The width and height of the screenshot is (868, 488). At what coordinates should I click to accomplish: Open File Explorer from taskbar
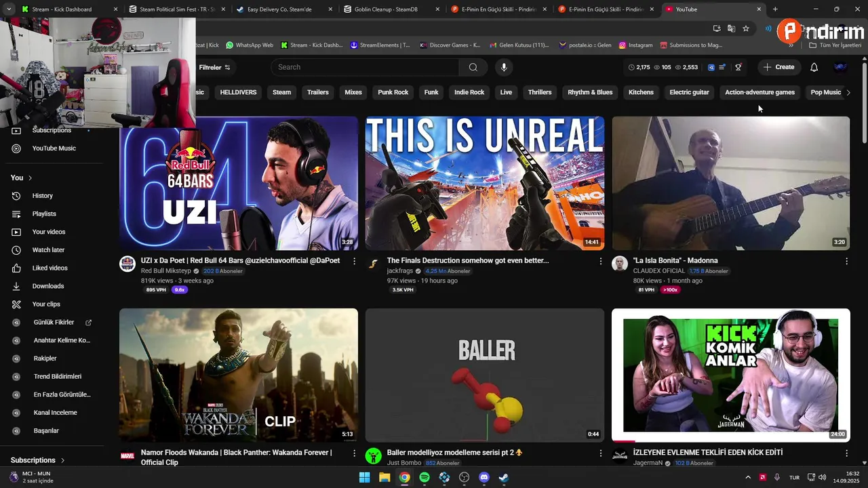pos(384,477)
